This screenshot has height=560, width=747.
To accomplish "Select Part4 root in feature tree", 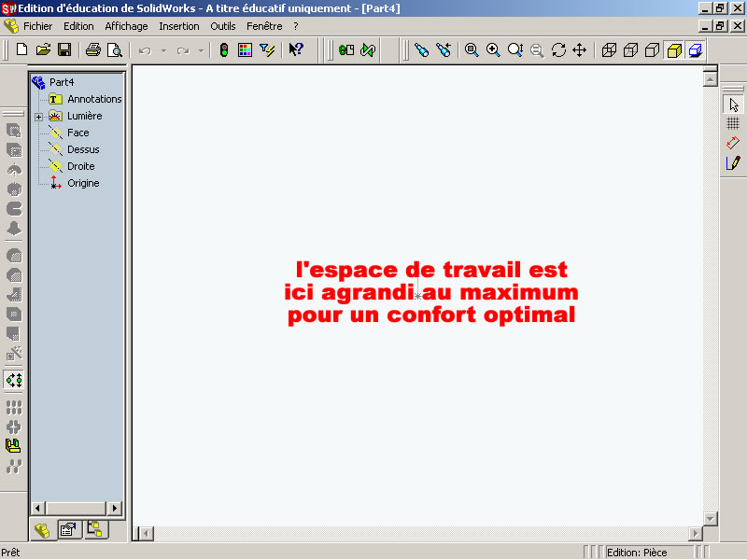I will (x=62, y=82).
